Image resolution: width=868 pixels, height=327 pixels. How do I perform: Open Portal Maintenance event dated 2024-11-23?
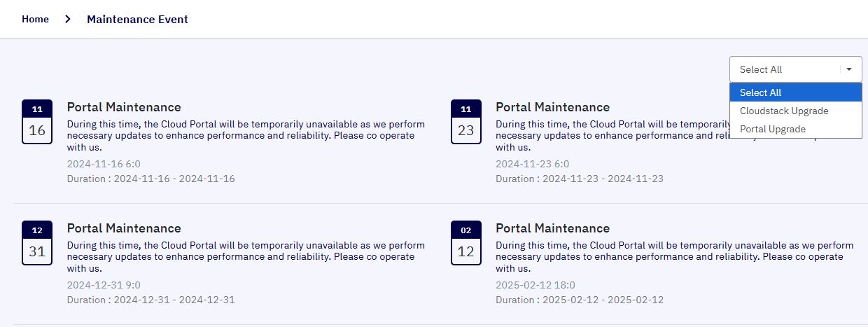click(x=552, y=107)
